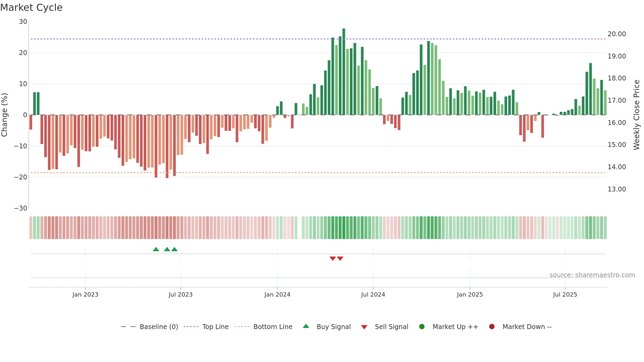Click the 30 tick on Change axis
This screenshot has height=362, width=644.
[x=23, y=22]
